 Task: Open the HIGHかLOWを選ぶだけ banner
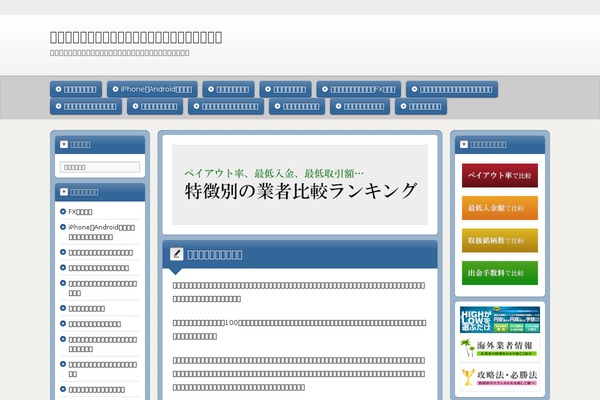(500, 319)
